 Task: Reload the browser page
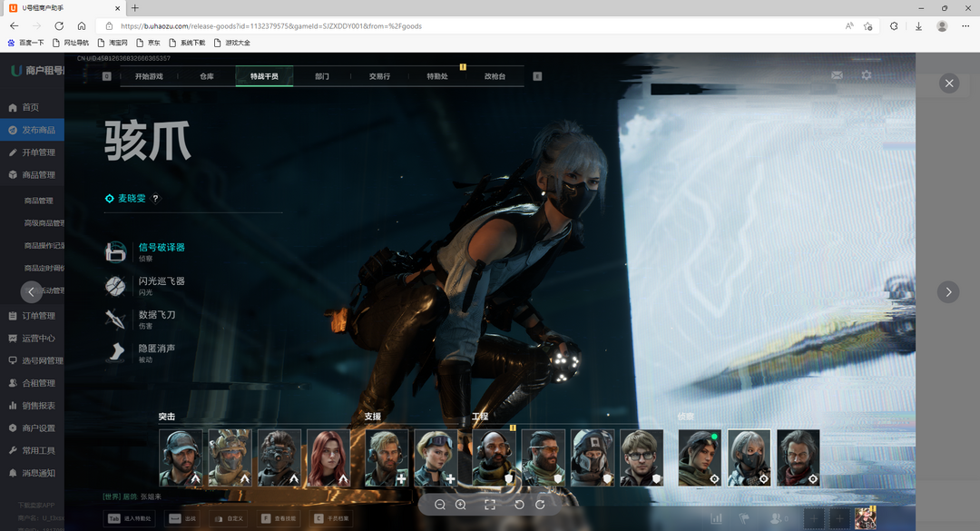pyautogui.click(x=59, y=25)
